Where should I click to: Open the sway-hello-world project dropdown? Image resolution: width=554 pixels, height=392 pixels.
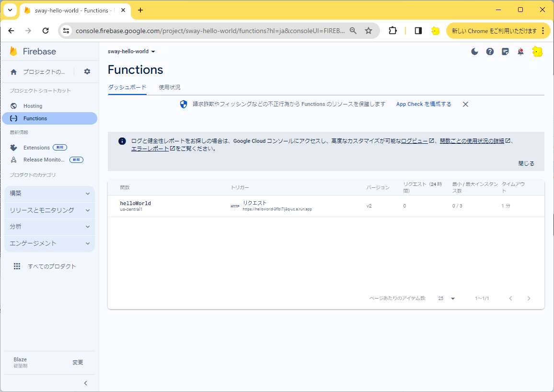click(x=131, y=52)
